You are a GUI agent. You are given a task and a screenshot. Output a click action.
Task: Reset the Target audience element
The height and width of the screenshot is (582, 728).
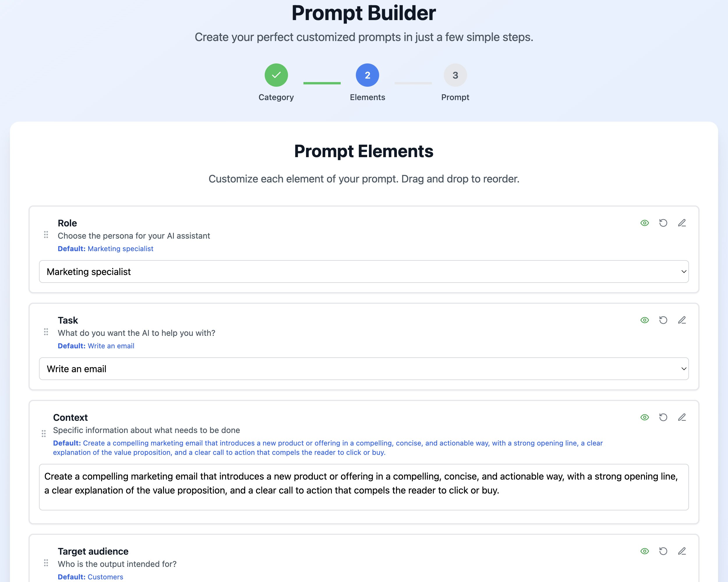click(x=663, y=551)
